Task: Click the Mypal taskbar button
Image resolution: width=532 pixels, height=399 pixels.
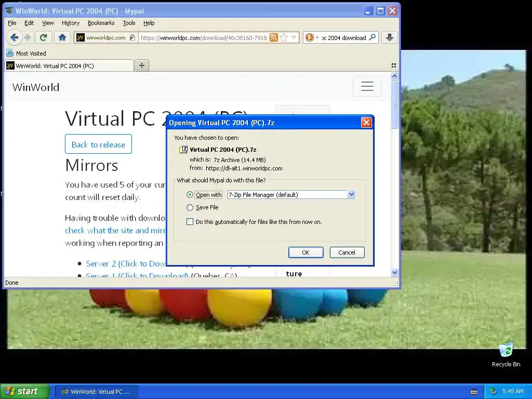Action: pos(96,392)
